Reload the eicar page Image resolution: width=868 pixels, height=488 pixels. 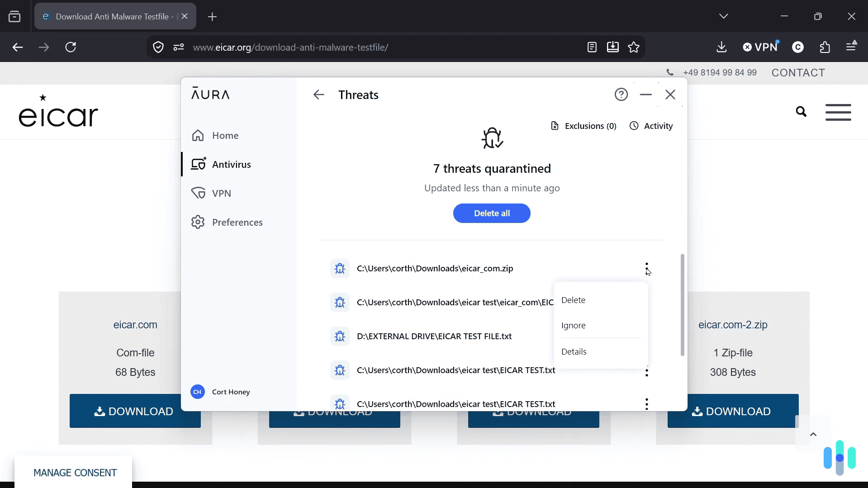[71, 47]
